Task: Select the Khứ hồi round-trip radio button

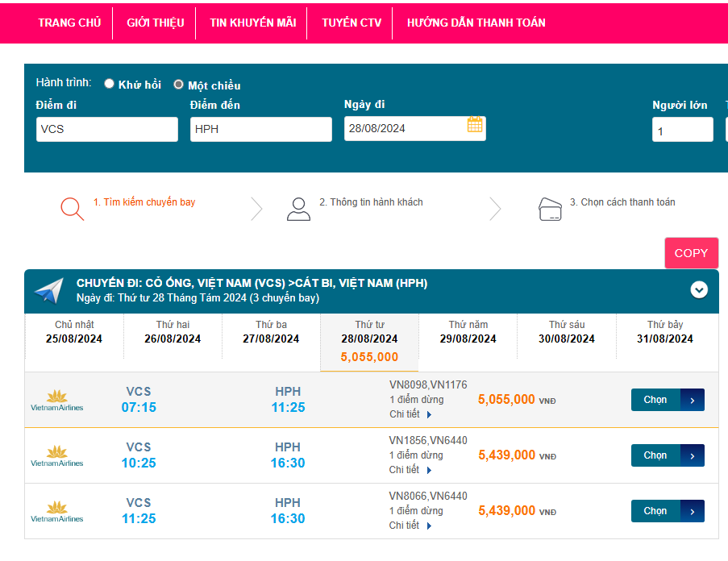Action: click(x=110, y=84)
